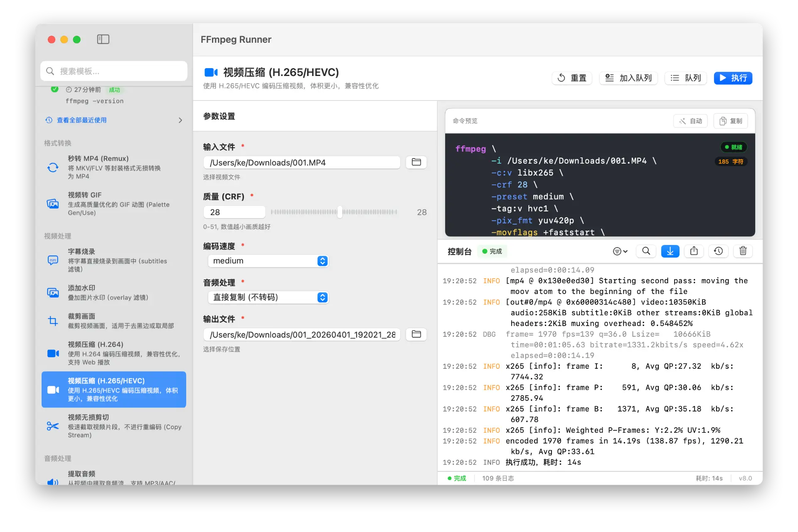
Task: Search console logs with magnifier icon
Action: pos(646,251)
